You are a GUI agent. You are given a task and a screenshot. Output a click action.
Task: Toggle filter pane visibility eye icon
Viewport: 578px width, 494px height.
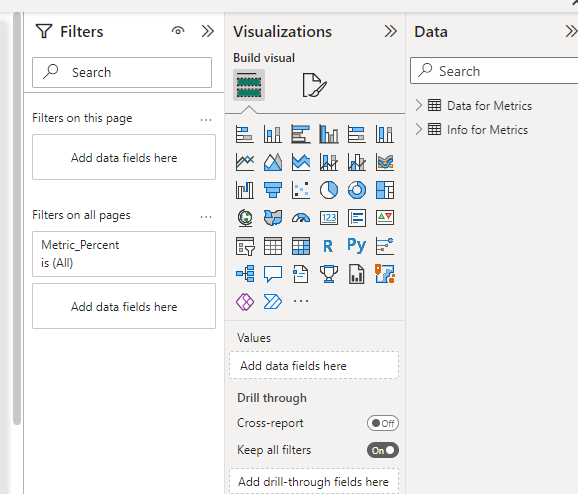(178, 31)
